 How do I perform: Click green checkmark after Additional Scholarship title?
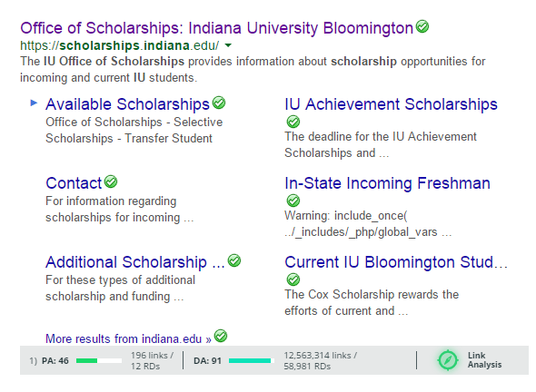point(234,260)
